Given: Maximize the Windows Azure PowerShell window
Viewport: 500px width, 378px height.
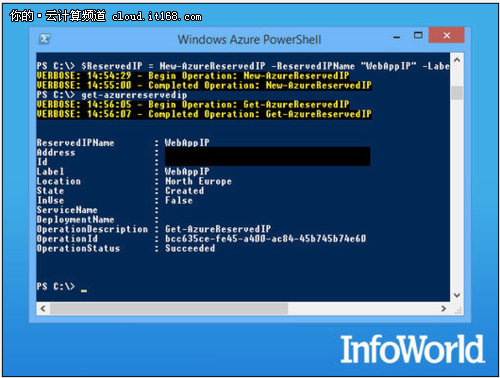Looking at the screenshot, I should [x=418, y=35].
